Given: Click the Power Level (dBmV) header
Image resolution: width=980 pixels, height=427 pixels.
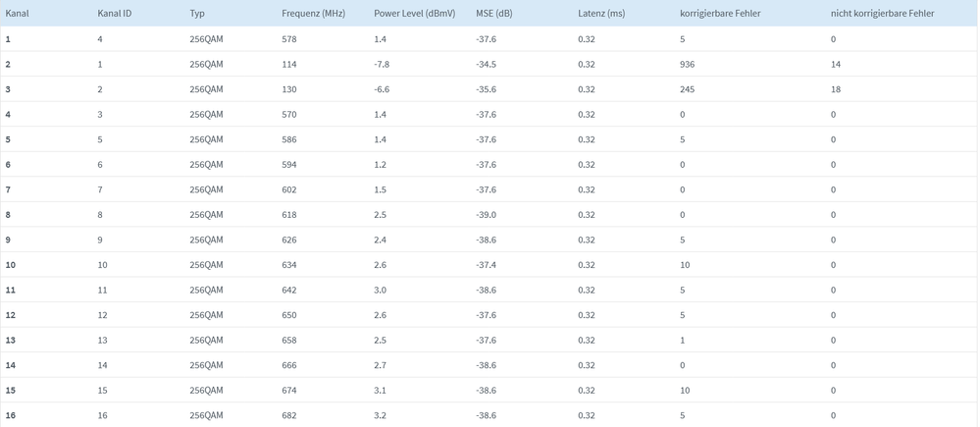Looking at the screenshot, I should [414, 14].
